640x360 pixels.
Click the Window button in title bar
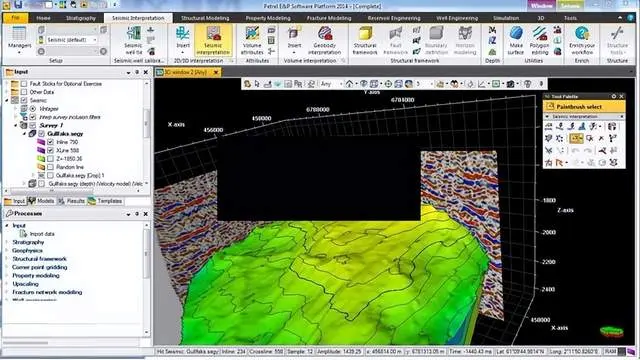(541, 5)
